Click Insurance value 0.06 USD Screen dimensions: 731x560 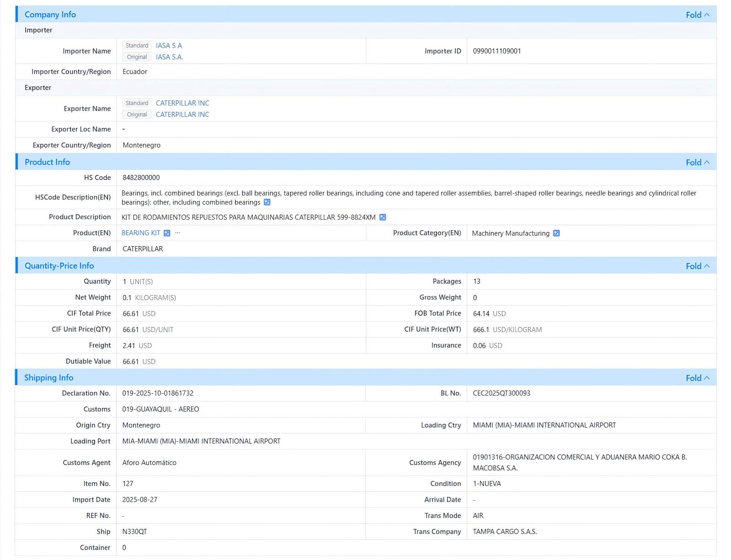point(487,346)
